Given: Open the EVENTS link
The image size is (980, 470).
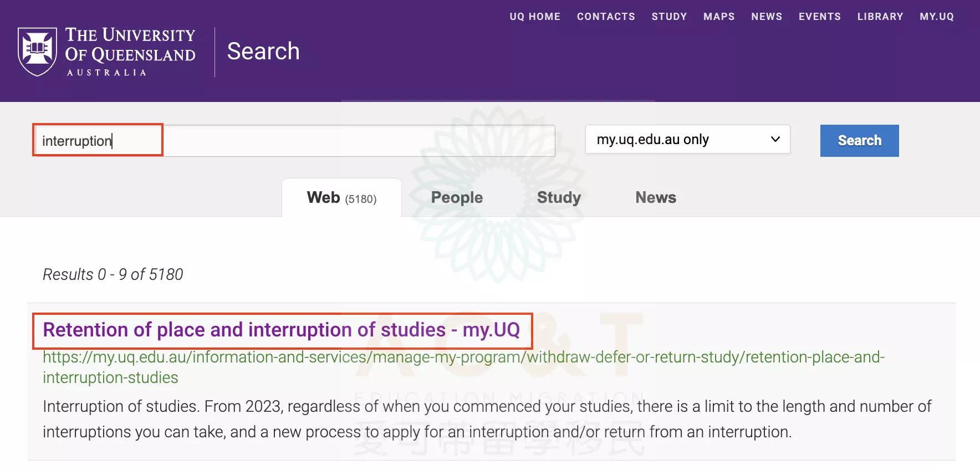Looking at the screenshot, I should click(x=819, y=17).
